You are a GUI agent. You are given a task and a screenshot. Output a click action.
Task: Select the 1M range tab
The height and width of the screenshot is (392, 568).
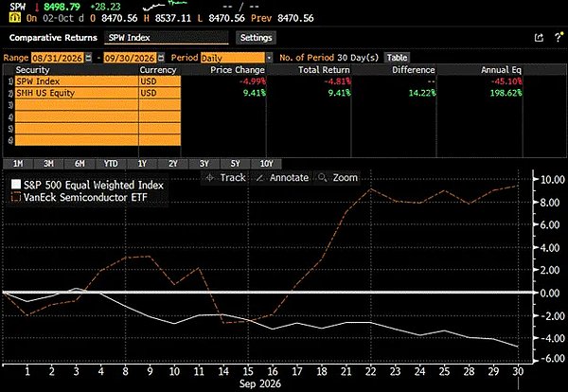point(18,164)
